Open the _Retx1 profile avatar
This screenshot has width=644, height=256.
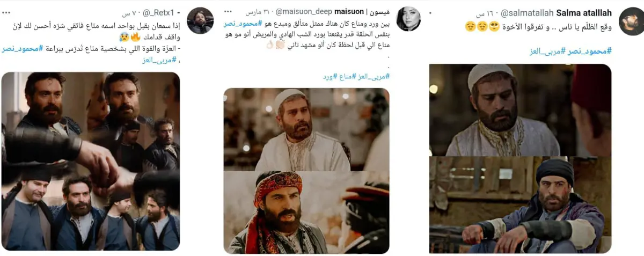200,21
